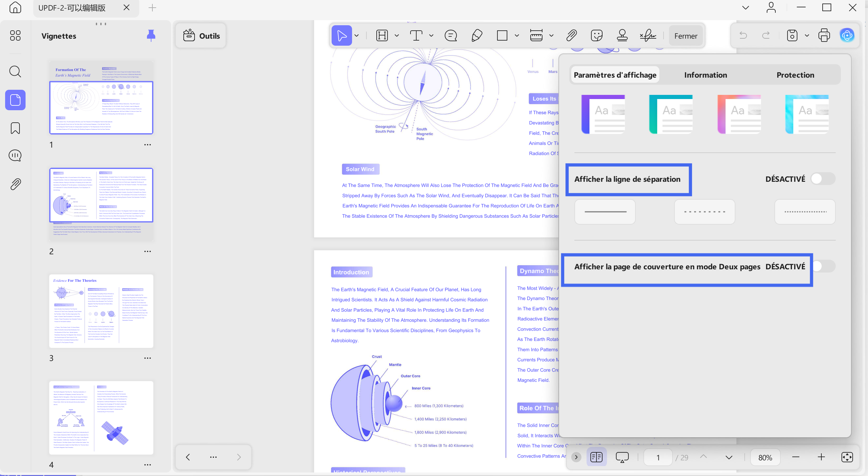
Task: Open the user account icon
Action: point(771,7)
